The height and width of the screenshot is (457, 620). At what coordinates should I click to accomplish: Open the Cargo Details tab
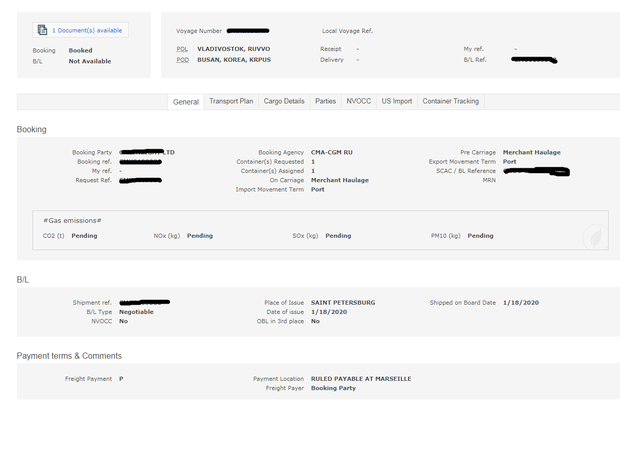[284, 101]
